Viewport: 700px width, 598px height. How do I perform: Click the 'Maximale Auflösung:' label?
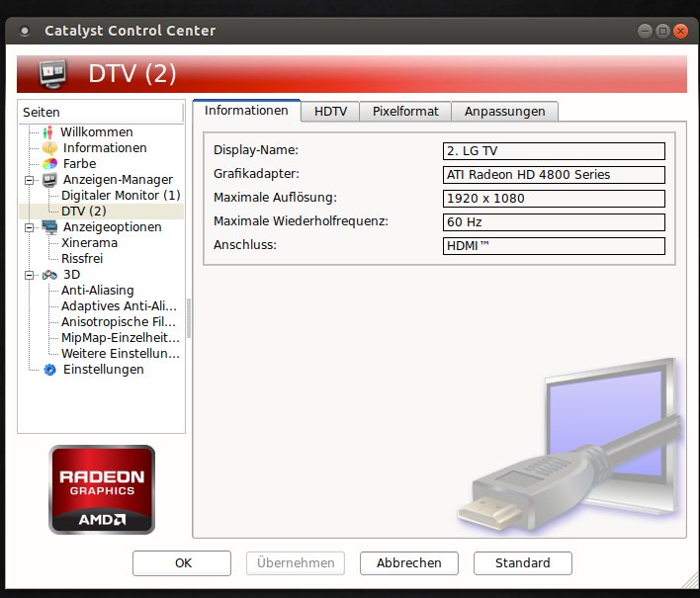275,198
